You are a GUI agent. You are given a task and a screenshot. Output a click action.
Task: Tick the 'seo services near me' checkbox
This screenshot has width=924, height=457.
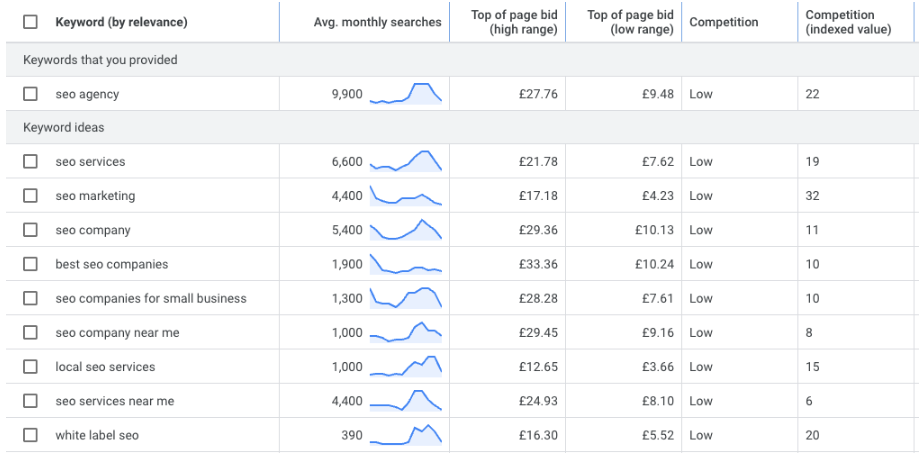pyautogui.click(x=30, y=400)
